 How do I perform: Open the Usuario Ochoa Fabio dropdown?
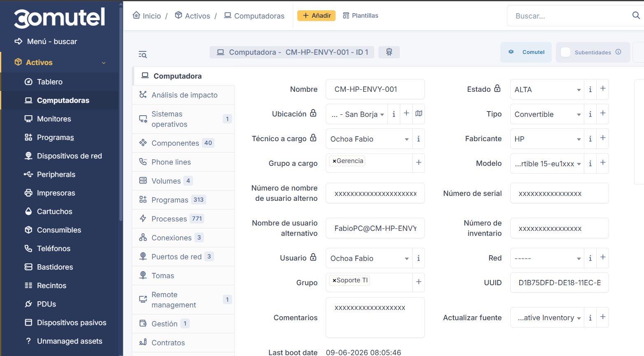(369, 258)
